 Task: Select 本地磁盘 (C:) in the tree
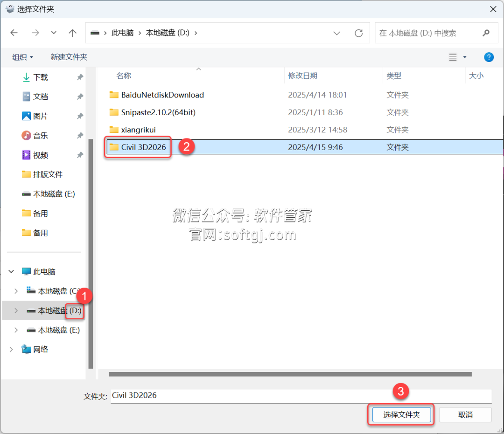coord(53,291)
